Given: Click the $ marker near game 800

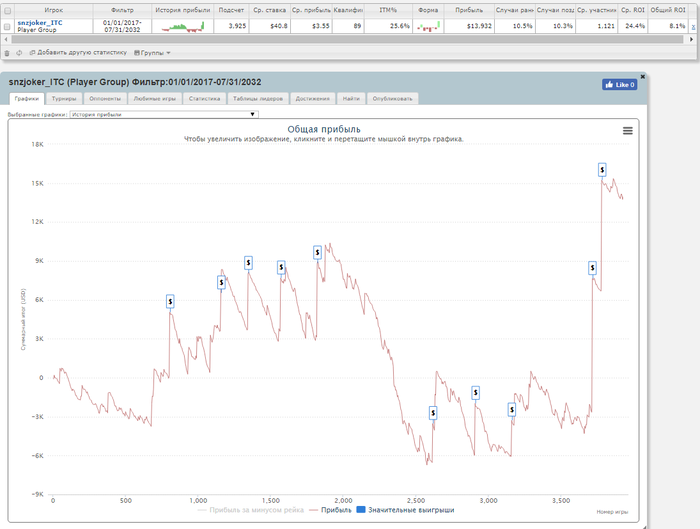Looking at the screenshot, I should 170,301.
